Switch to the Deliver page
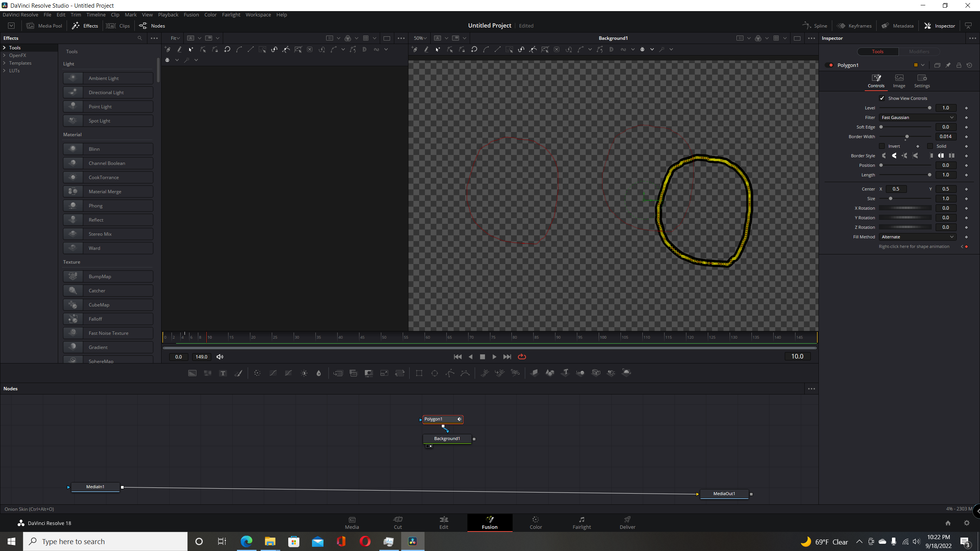Viewport: 980px width, 551px height. [627, 522]
